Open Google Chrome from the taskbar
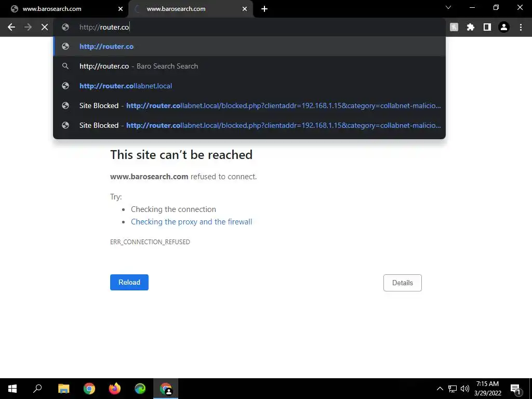The width and height of the screenshot is (532, 399). click(x=89, y=389)
